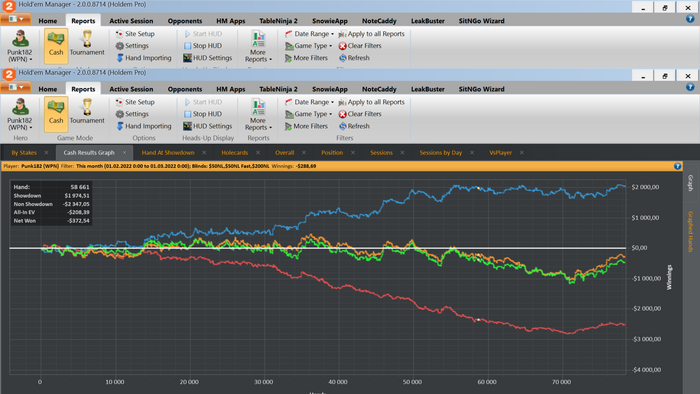
Task: Open Hand Importing in lower window
Action: coord(144,126)
